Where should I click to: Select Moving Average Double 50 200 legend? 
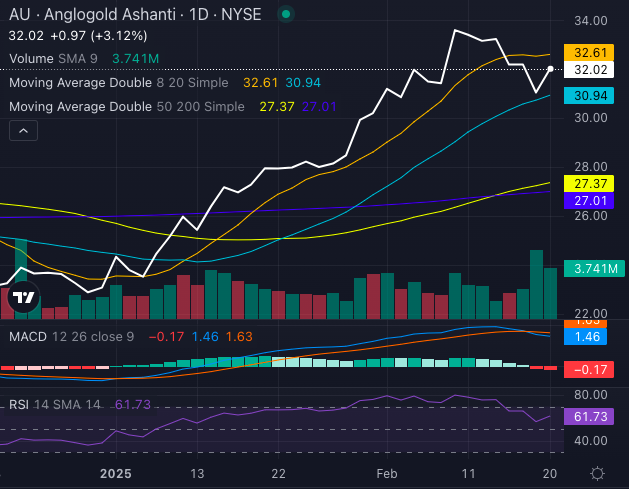click(x=127, y=107)
